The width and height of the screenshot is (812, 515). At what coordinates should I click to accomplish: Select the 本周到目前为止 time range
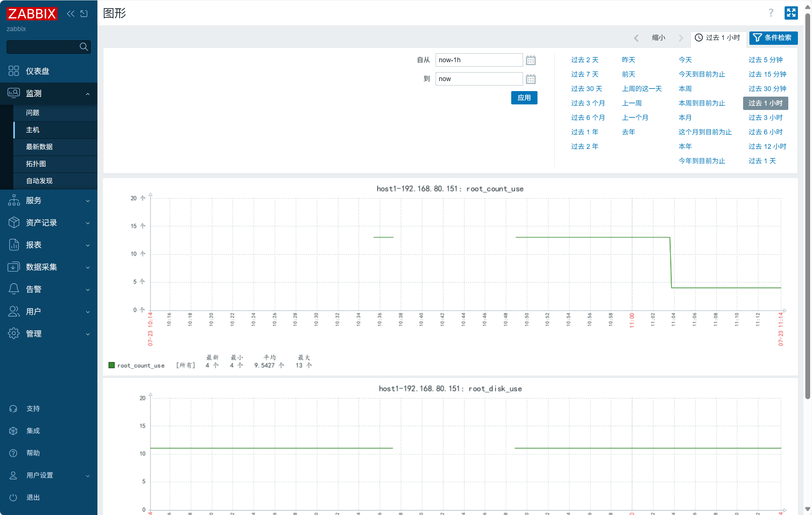(702, 103)
